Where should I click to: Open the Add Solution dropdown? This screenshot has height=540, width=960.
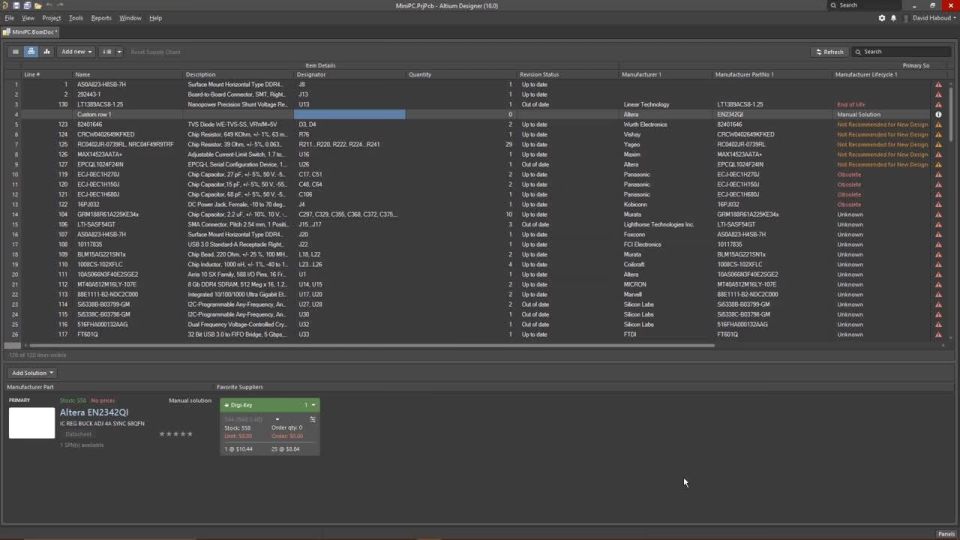tap(32, 373)
